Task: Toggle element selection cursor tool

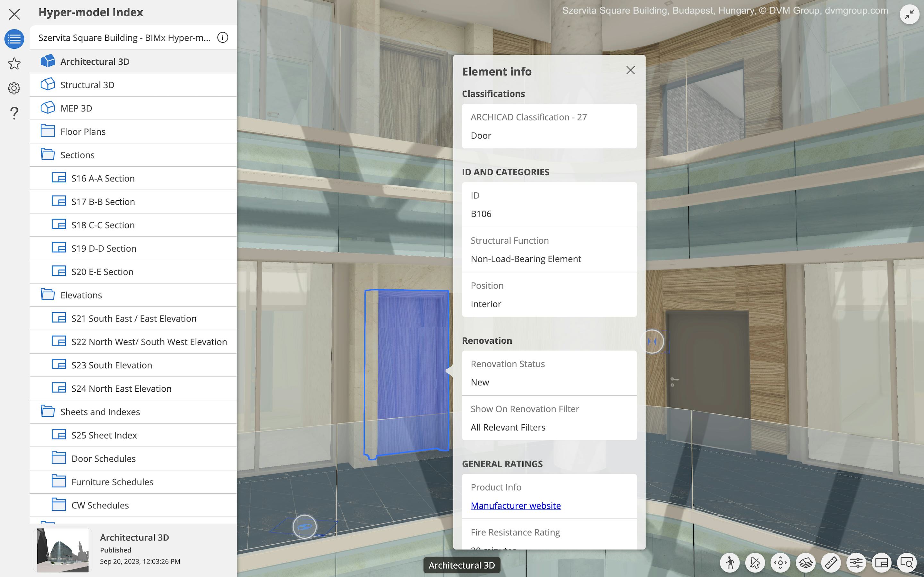Action: point(755,563)
